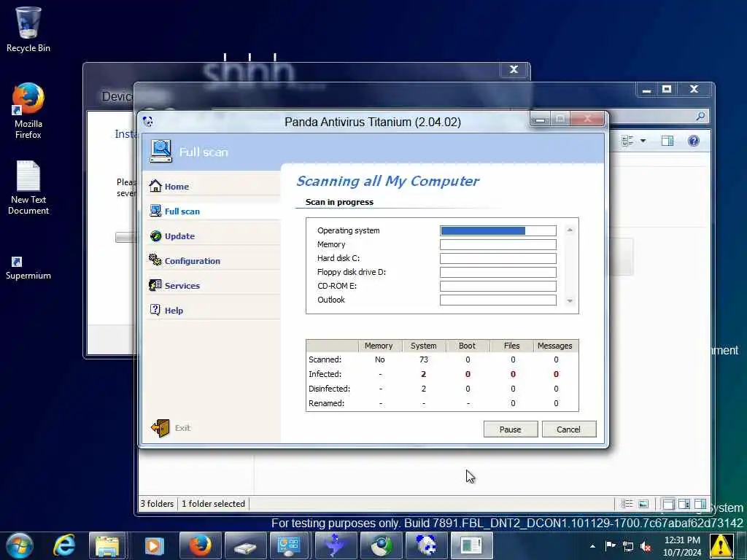Viewport: 747px width, 560px height.
Task: Click the Explorer search magnifier icon
Action: tap(700, 116)
